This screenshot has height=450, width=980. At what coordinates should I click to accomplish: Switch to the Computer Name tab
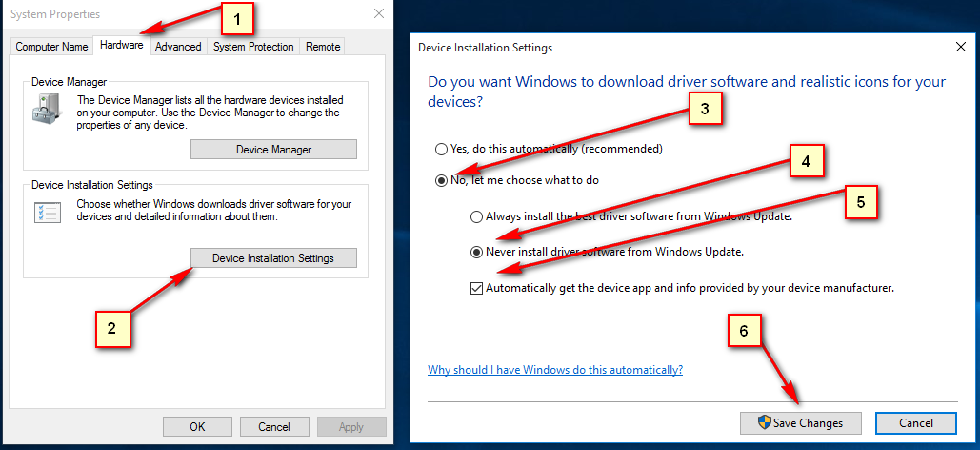click(x=51, y=47)
